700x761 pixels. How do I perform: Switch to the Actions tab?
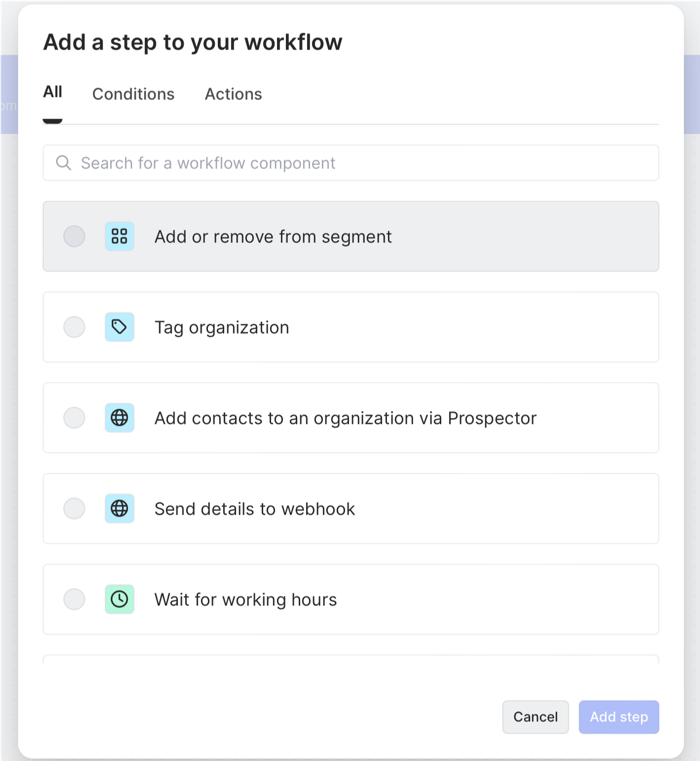coord(233,94)
